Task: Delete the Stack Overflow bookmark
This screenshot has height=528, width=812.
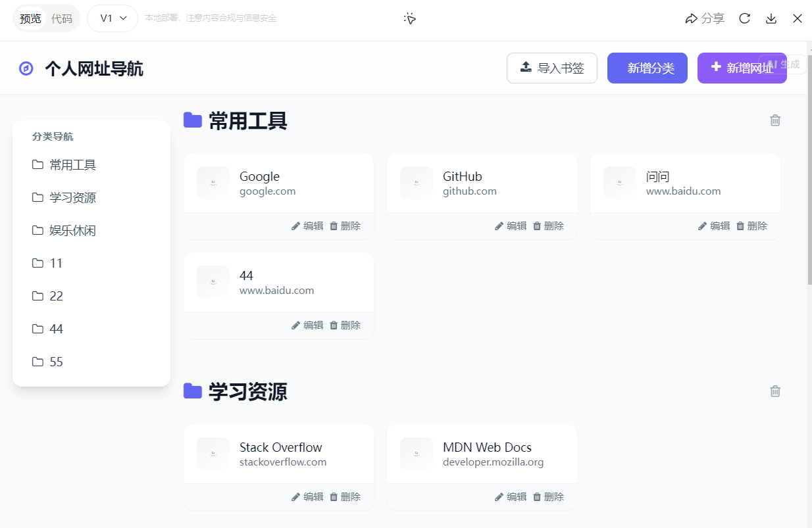Action: point(345,497)
